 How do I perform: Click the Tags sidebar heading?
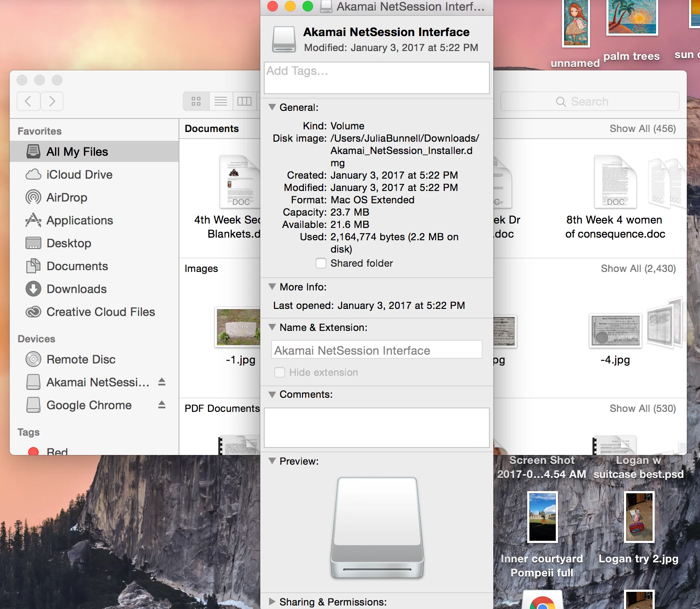29,432
